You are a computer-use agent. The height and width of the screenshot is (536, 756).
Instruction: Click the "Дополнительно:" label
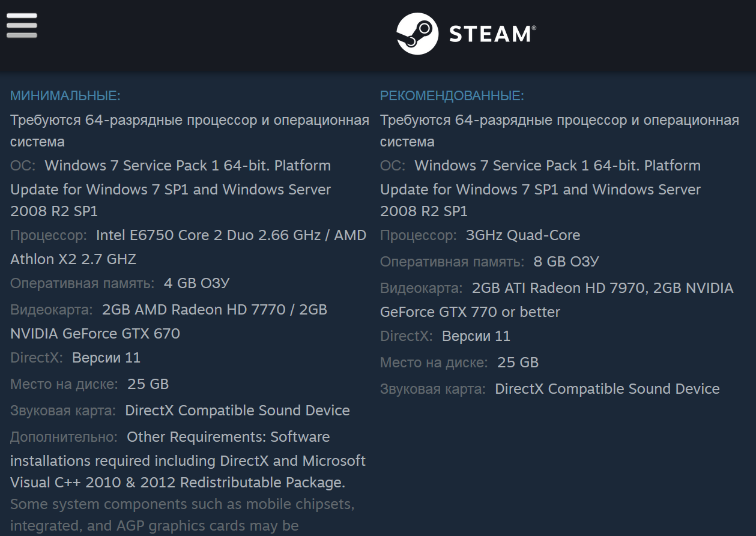[64, 437]
